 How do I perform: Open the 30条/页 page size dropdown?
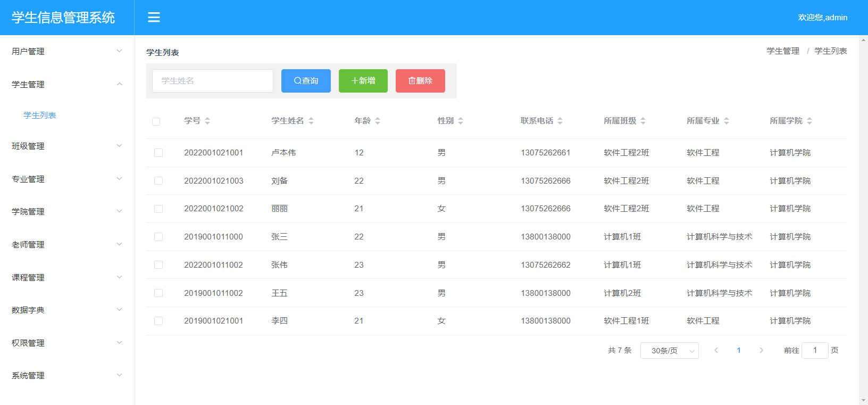tap(669, 351)
